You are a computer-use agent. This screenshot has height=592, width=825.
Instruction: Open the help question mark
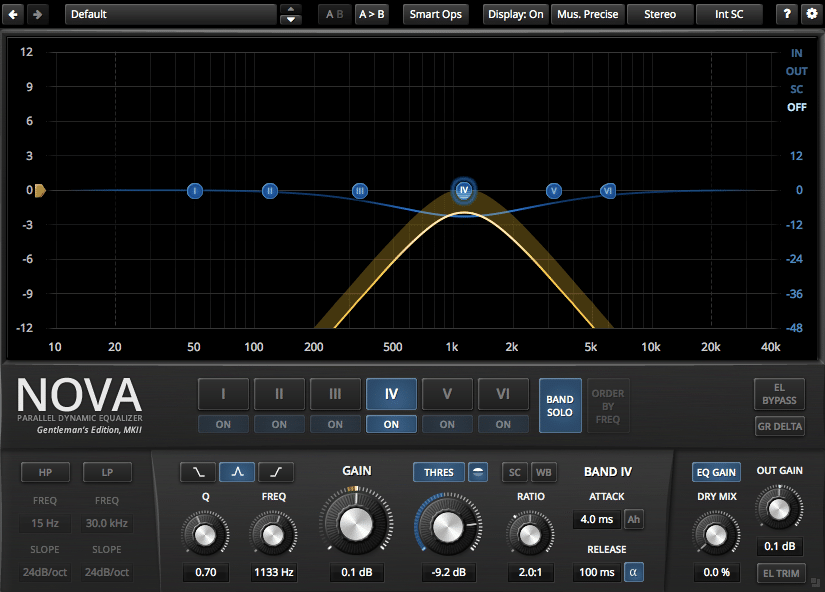(787, 14)
